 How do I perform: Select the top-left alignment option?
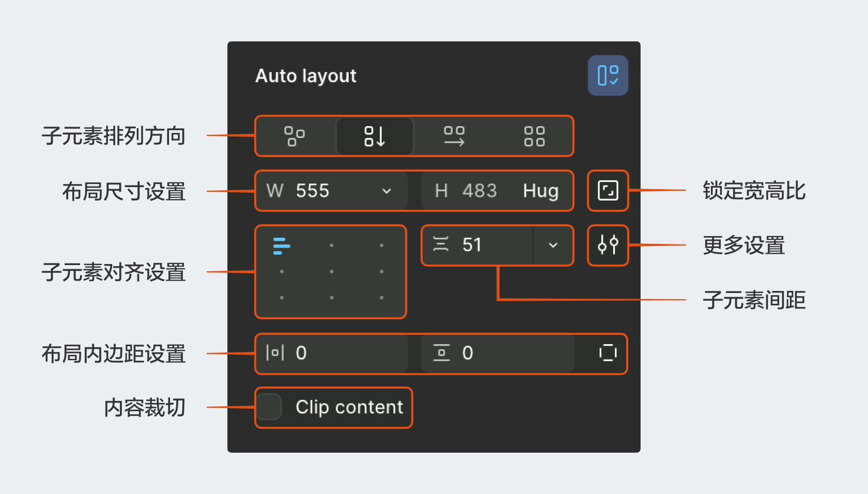pos(282,245)
